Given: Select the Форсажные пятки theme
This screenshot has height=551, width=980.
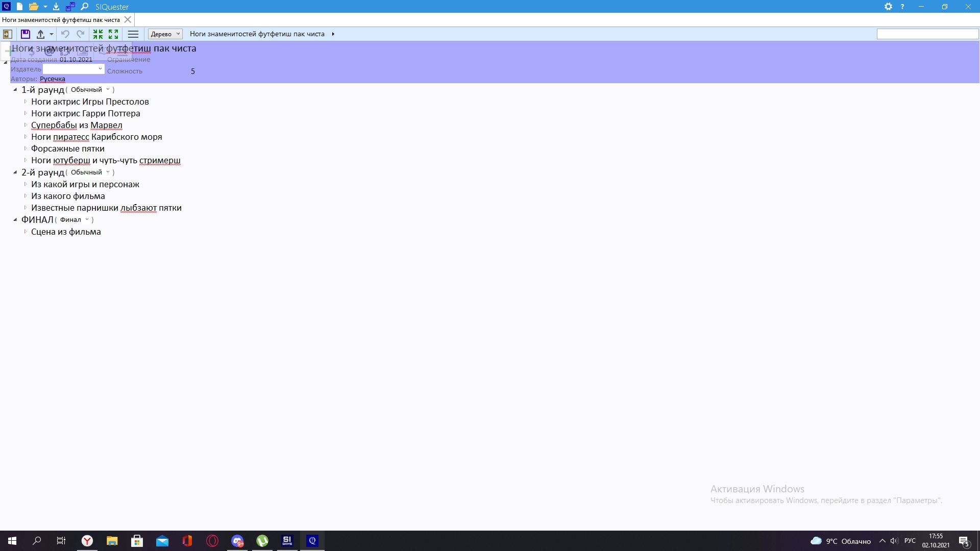Looking at the screenshot, I should coord(67,149).
